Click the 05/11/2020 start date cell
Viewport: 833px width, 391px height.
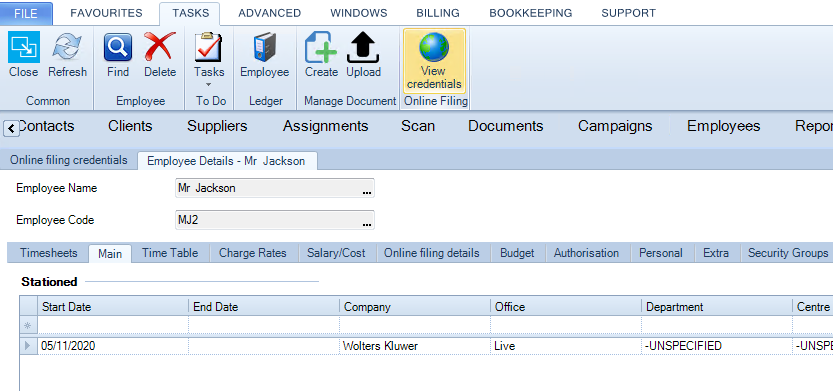pyautogui.click(x=113, y=346)
